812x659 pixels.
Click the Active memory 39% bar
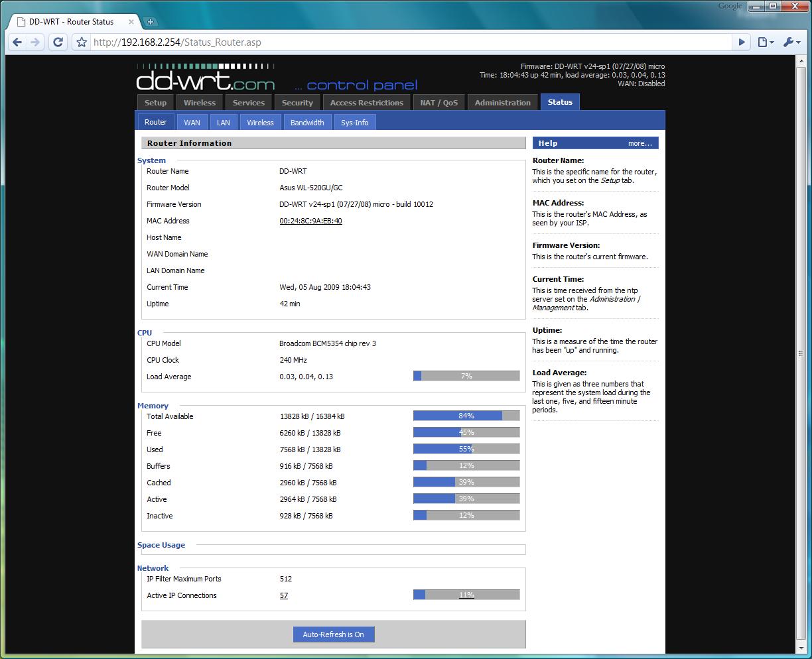466,499
